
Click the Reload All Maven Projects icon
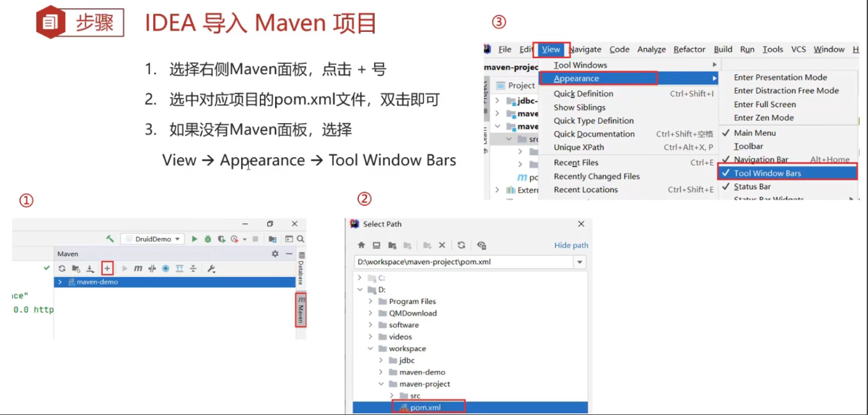point(62,269)
